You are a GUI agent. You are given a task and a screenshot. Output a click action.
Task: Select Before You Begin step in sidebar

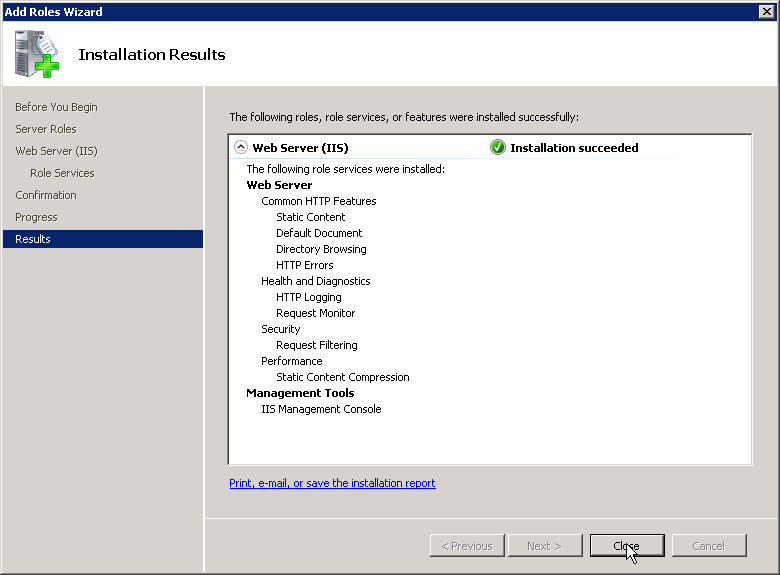[x=56, y=107]
